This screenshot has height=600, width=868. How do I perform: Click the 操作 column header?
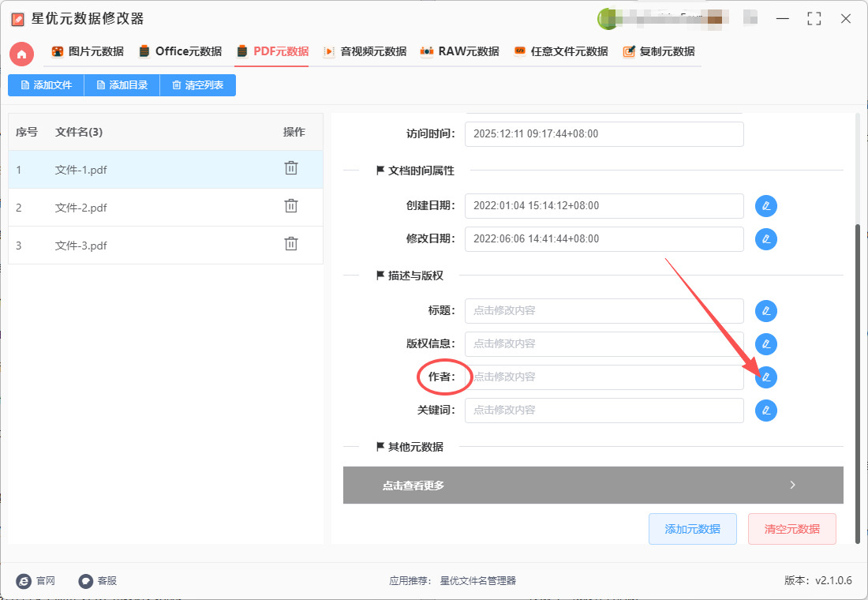click(x=294, y=132)
